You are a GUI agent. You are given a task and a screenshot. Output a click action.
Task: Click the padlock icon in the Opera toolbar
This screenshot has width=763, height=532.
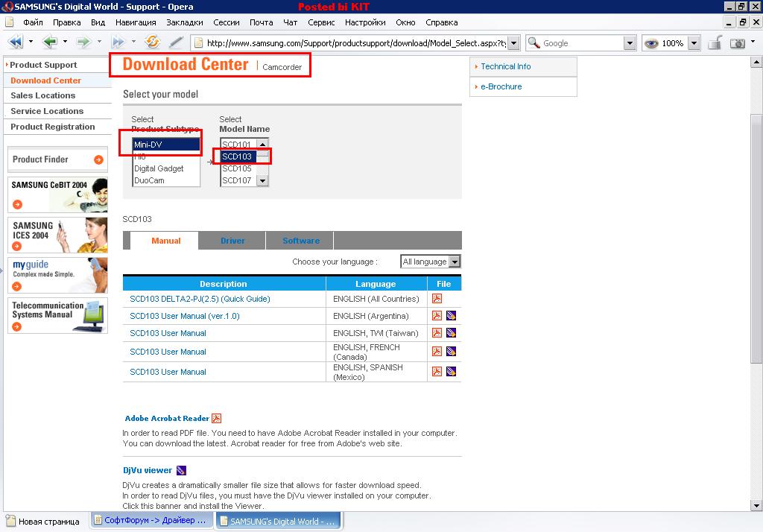pyautogui.click(x=715, y=42)
